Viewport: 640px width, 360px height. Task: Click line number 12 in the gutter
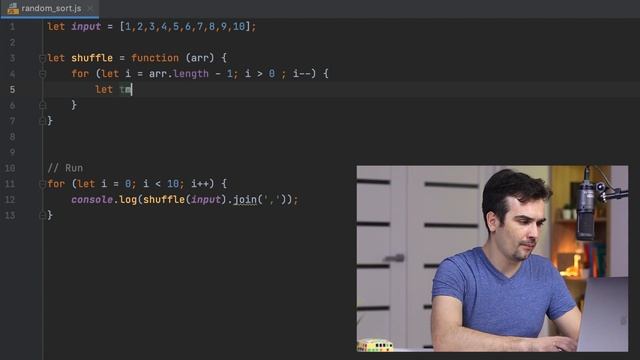tap(10, 200)
